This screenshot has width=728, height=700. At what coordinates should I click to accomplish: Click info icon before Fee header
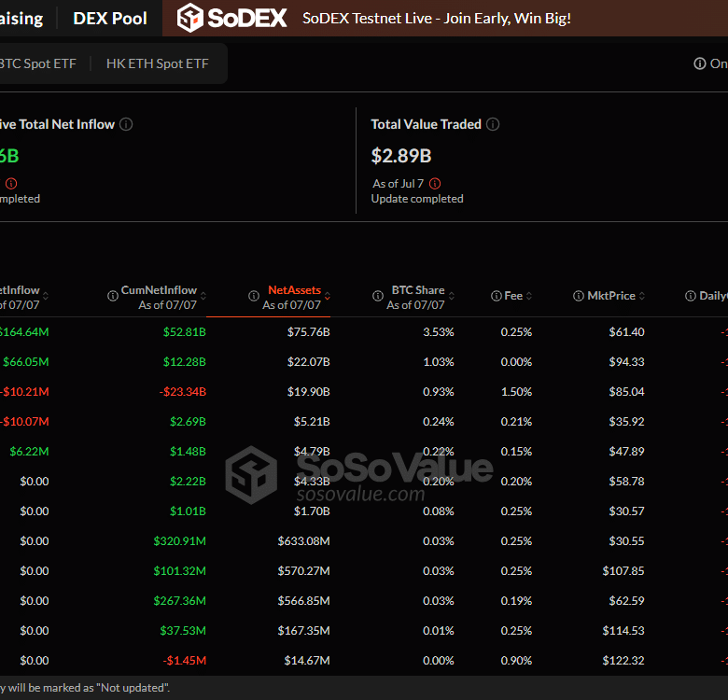497,296
